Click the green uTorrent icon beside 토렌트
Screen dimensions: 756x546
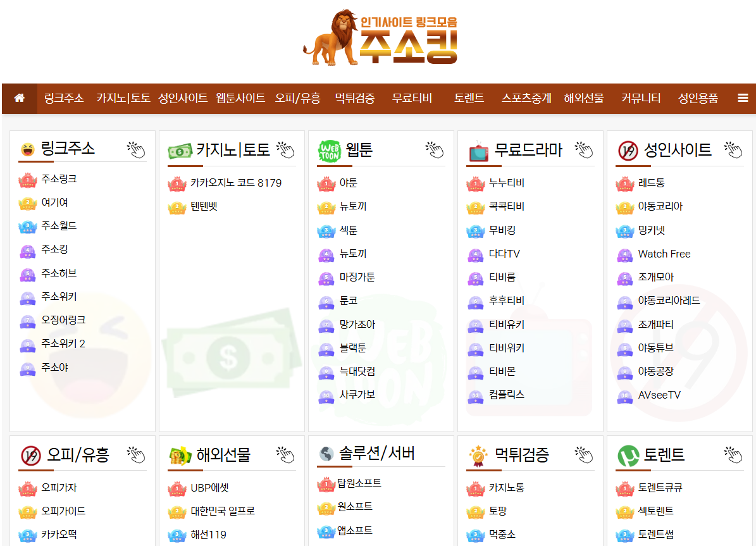click(628, 456)
